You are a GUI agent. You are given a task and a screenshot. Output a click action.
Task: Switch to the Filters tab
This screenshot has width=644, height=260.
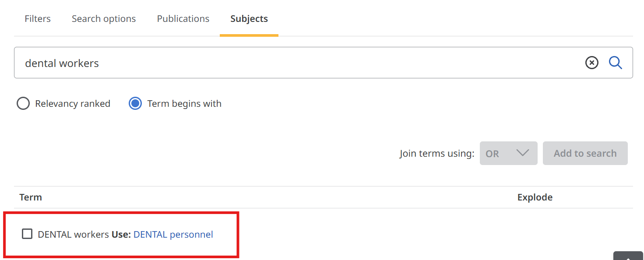[38, 19]
